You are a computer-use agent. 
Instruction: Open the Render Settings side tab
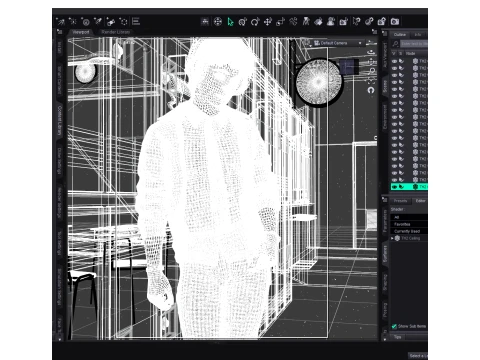point(60,203)
